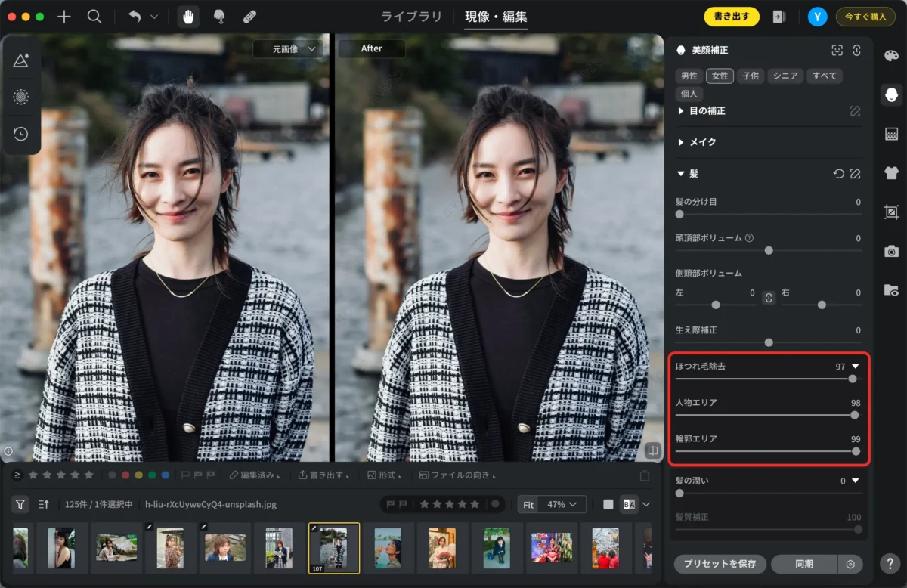Select the 女性 gender filter
The image size is (907, 588).
[720, 76]
